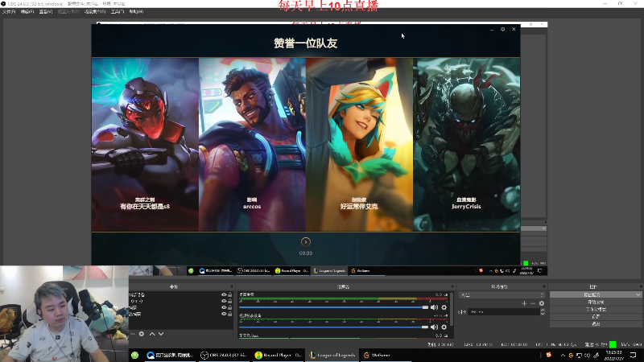Click the 停止推流 stop streaming button
The image size is (644, 362).
(592, 294)
